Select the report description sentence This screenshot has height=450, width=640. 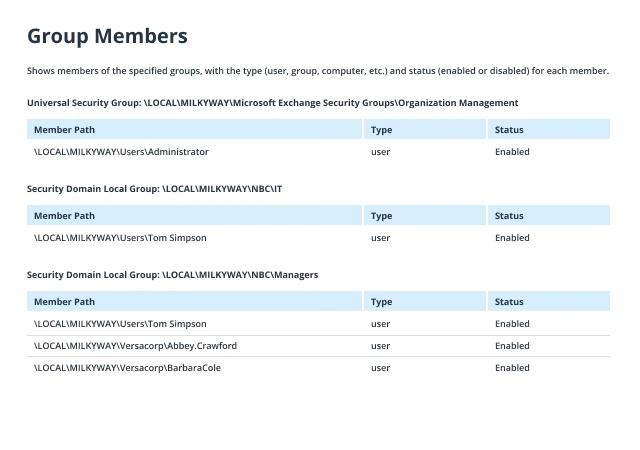pos(318,71)
